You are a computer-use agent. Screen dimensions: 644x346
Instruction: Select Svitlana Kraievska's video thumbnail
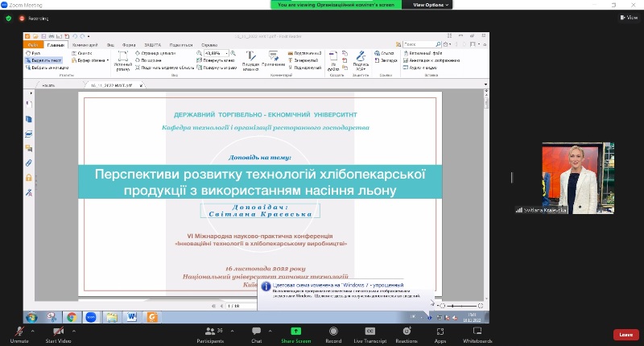click(x=578, y=178)
